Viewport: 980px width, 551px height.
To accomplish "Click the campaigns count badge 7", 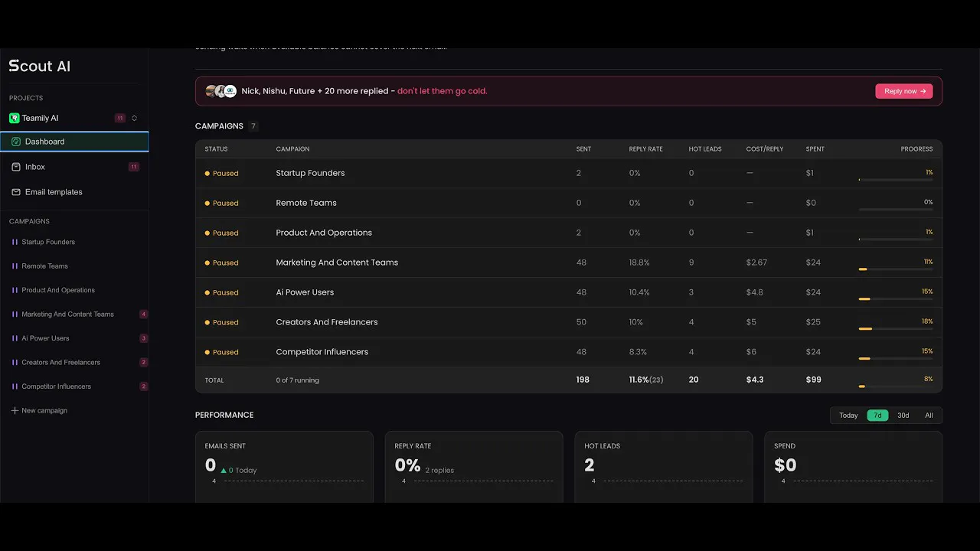I will coord(253,126).
